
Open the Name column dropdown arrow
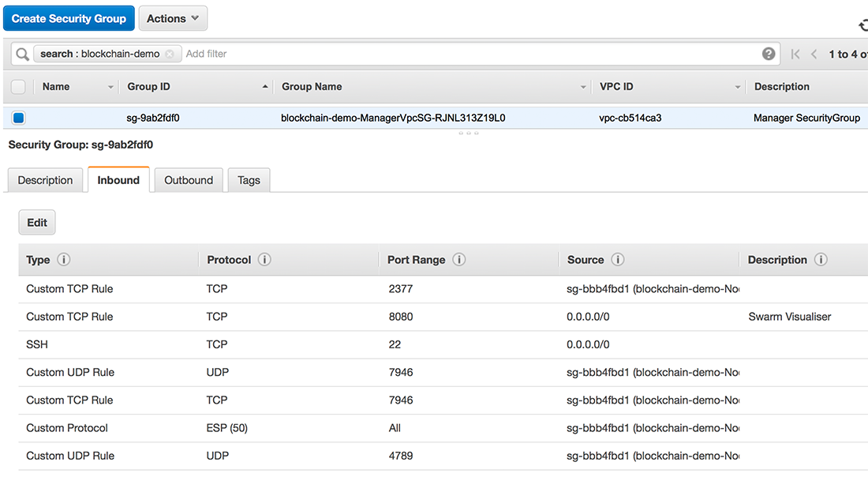point(110,87)
